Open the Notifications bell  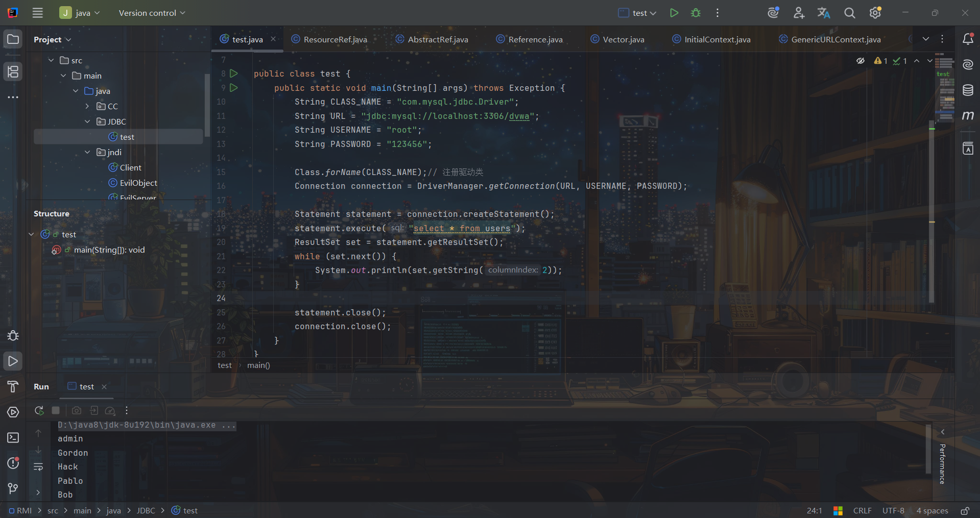(968, 39)
